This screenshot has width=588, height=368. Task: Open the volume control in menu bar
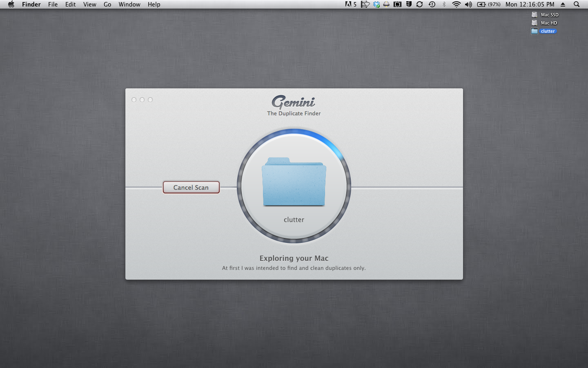coord(468,4)
